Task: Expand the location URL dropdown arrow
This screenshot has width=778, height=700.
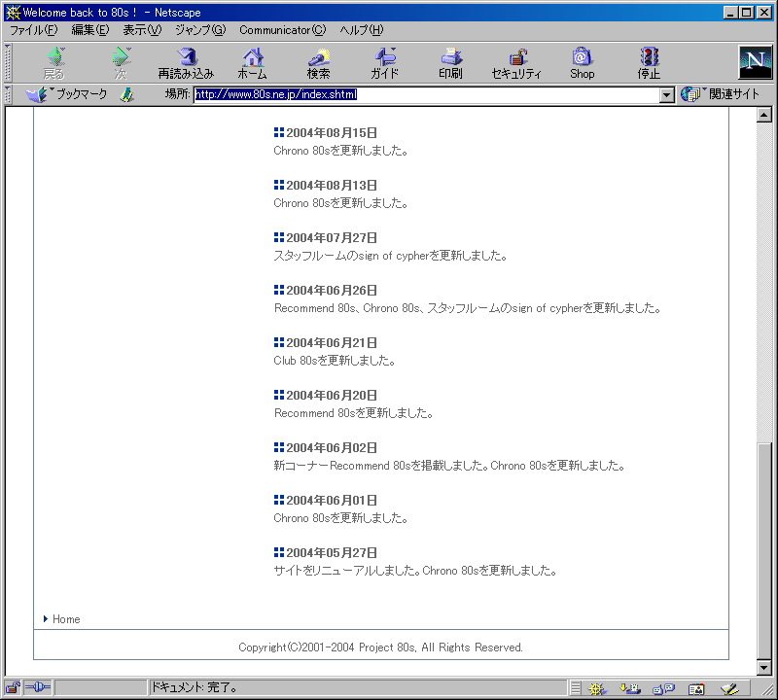Action: (667, 94)
